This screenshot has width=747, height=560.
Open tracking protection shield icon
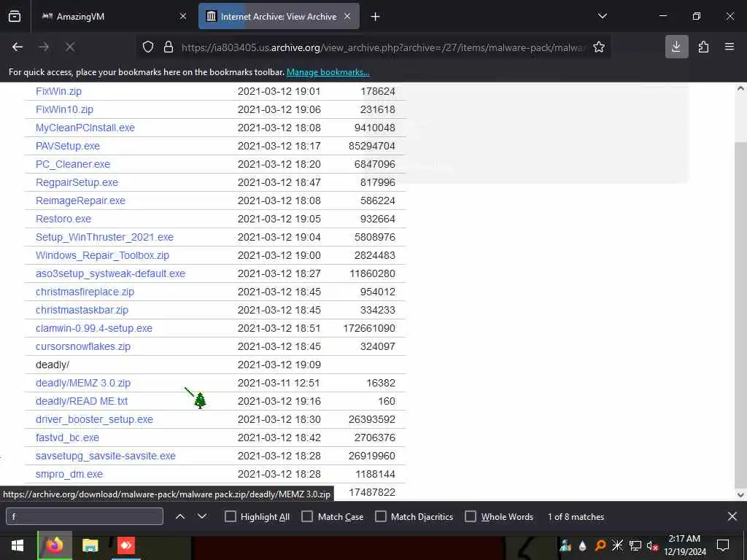point(148,47)
